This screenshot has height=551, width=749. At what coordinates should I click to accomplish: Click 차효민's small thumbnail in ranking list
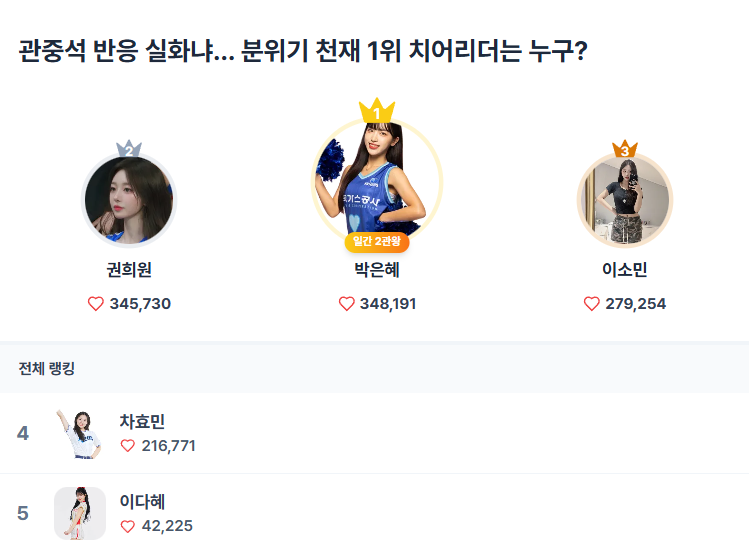point(80,434)
